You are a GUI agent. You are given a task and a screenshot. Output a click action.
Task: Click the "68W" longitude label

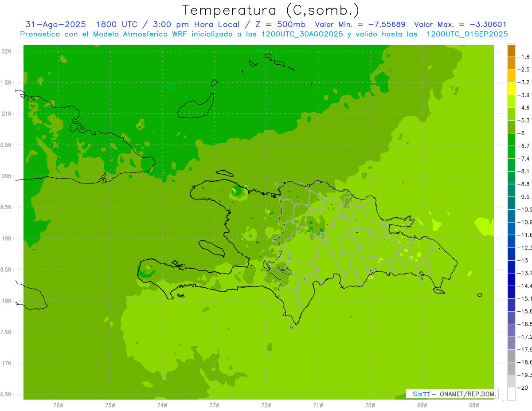tap(474, 405)
